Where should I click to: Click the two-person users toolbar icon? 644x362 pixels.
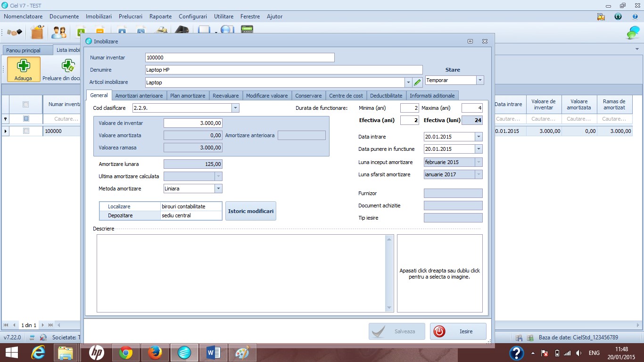point(59,33)
